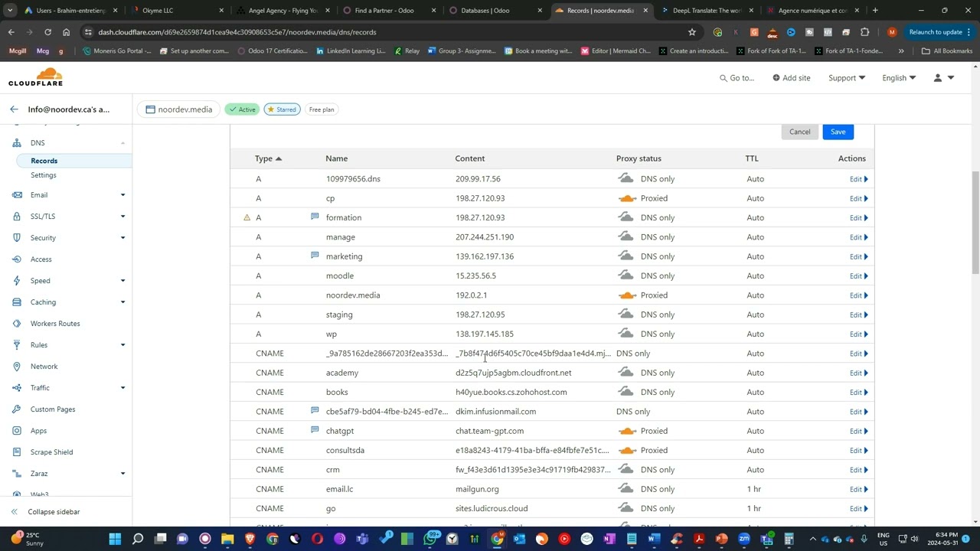This screenshot has width=980, height=551.
Task: Bookmark page with star icon in address bar
Action: pos(692,32)
